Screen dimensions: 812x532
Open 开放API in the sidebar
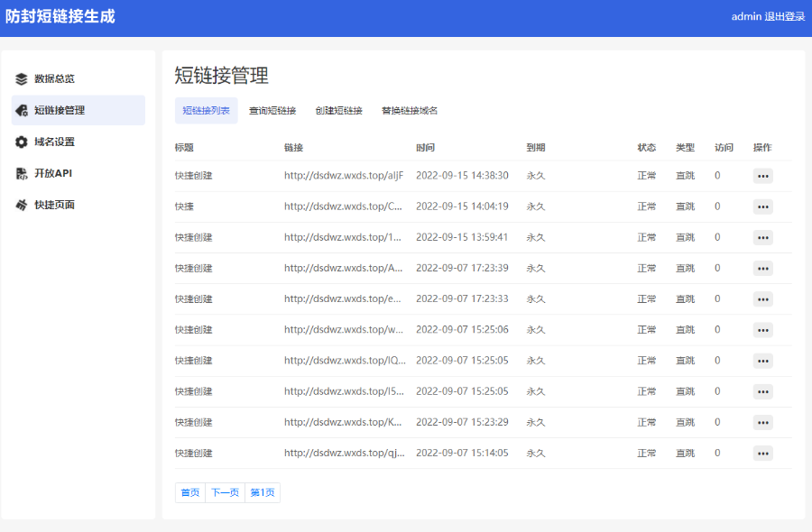[78, 173]
